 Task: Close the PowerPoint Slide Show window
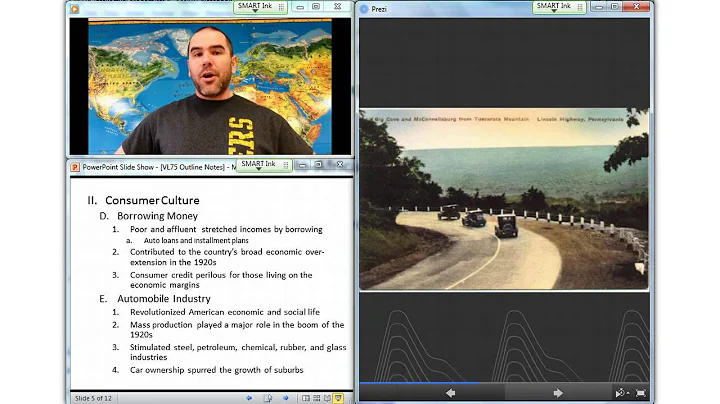pyautogui.click(x=340, y=165)
